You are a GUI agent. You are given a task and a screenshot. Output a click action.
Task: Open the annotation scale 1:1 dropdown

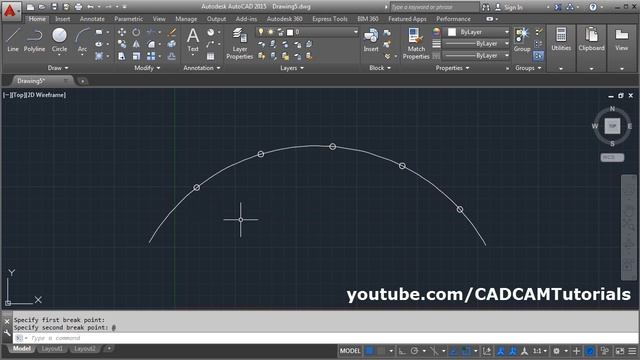tap(539, 351)
